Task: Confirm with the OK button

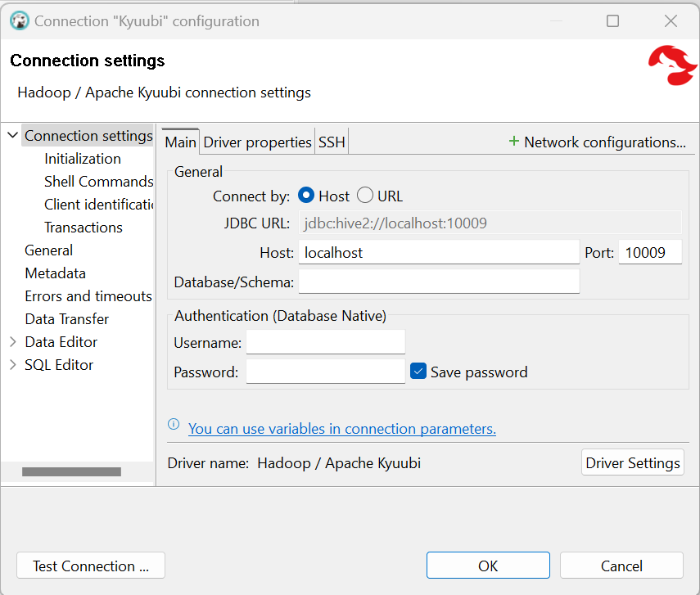Action: (488, 566)
